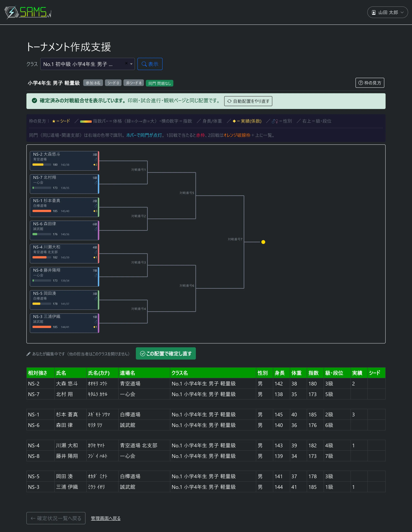Select bracket card NS-6 森田律
This screenshot has width=412, height=532.
coord(65,230)
